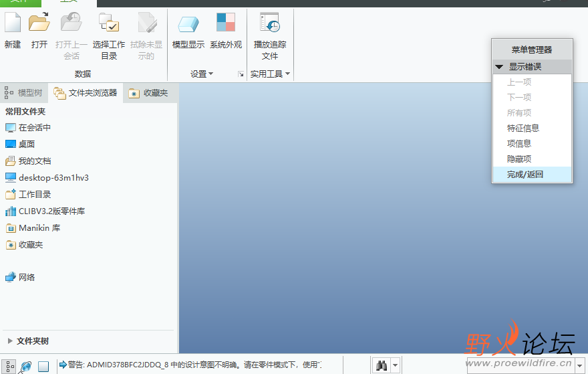Click 选择工作目录 (select working directory) icon

point(109,23)
